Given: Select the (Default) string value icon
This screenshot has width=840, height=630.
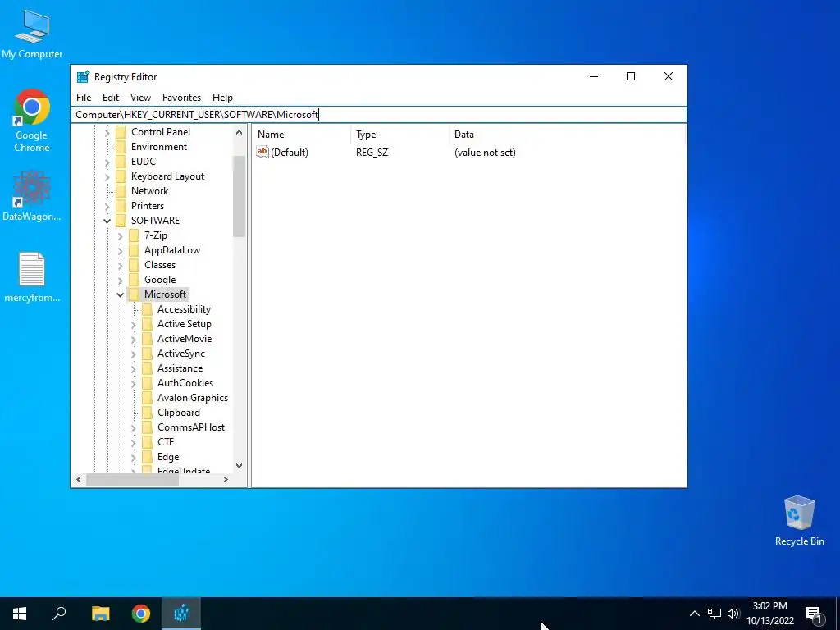Looking at the screenshot, I should 262,152.
